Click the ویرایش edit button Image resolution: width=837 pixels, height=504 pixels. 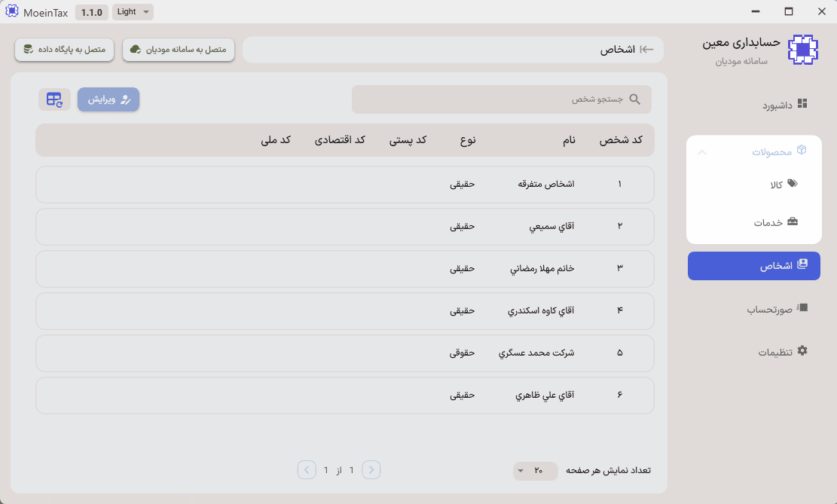pos(108,100)
